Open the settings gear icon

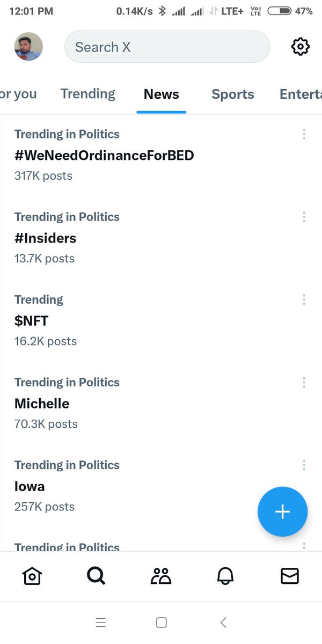301,47
